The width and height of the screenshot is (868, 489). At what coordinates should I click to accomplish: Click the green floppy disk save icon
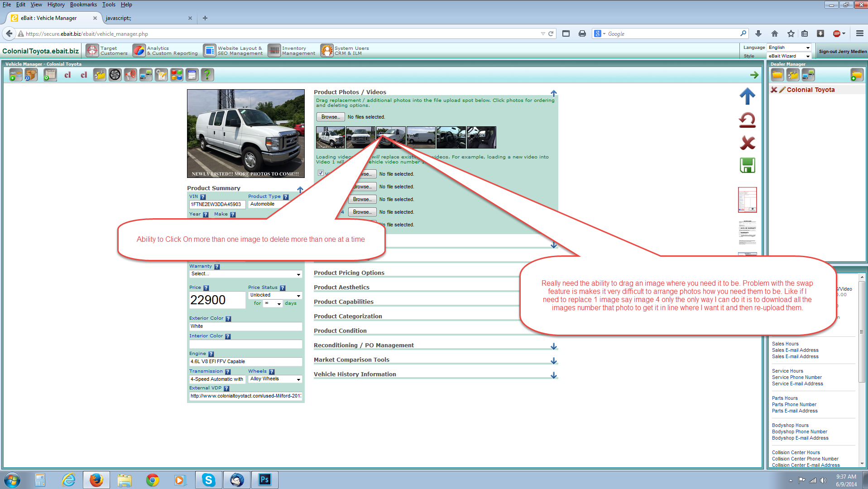pyautogui.click(x=748, y=165)
